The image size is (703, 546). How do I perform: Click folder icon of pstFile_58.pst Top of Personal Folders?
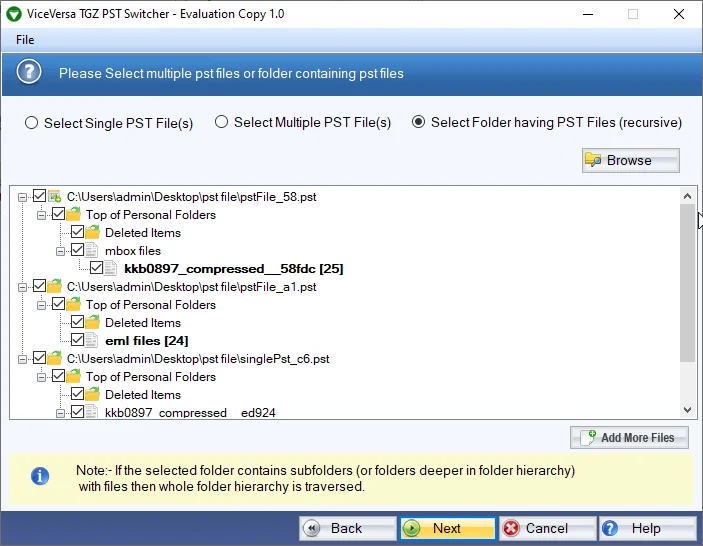pos(74,214)
